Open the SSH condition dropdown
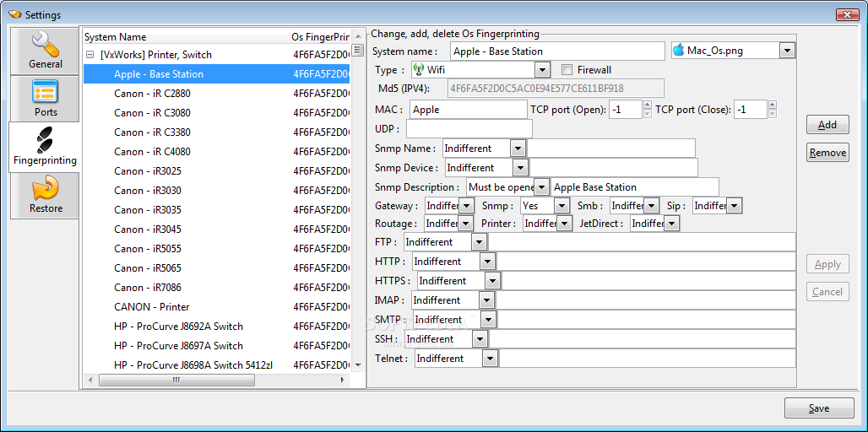Viewport: 868px width, 432px height. (480, 338)
